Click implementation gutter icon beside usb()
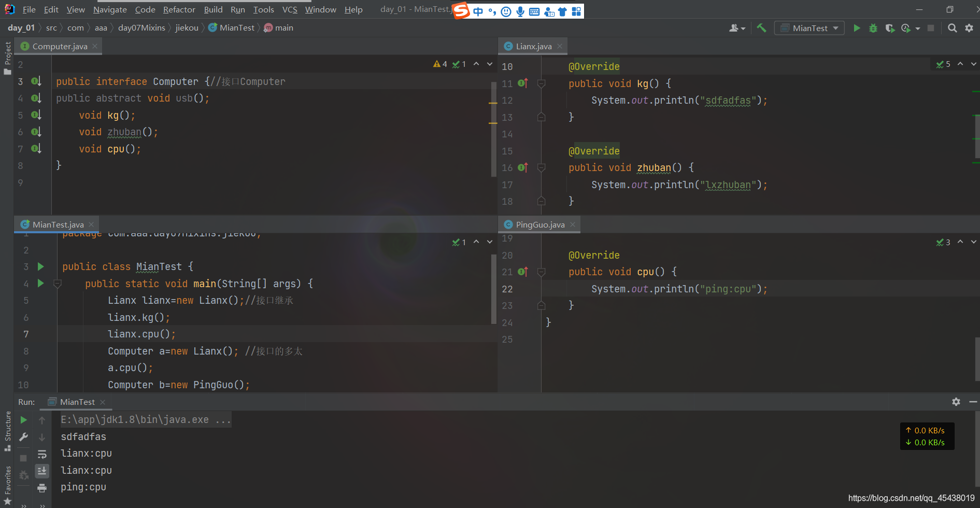This screenshot has height=508, width=980. click(36, 98)
